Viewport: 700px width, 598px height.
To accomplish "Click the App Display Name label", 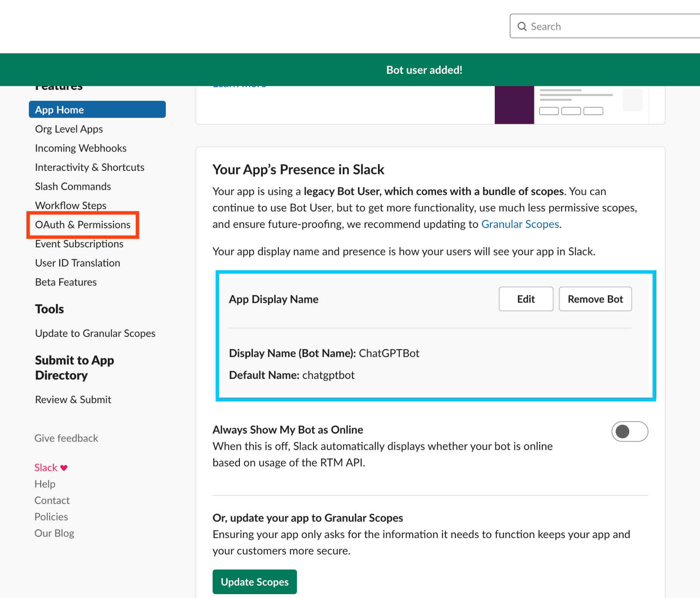I will pyautogui.click(x=274, y=299).
